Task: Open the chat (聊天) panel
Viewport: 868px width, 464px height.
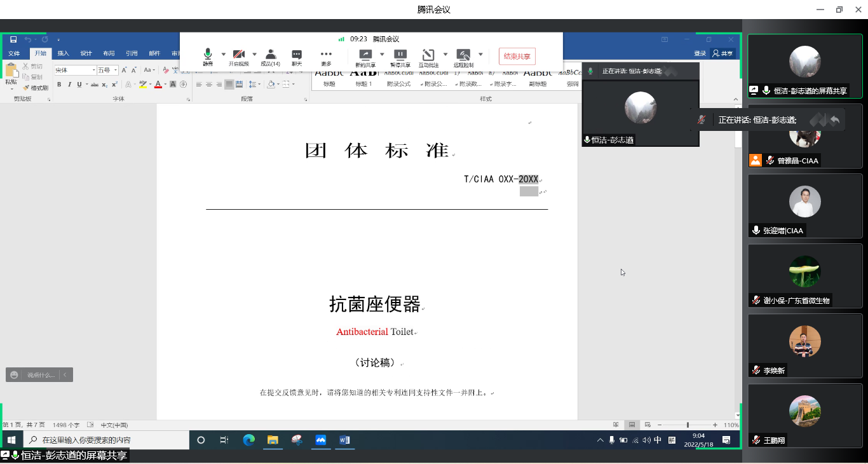Action: (297, 57)
